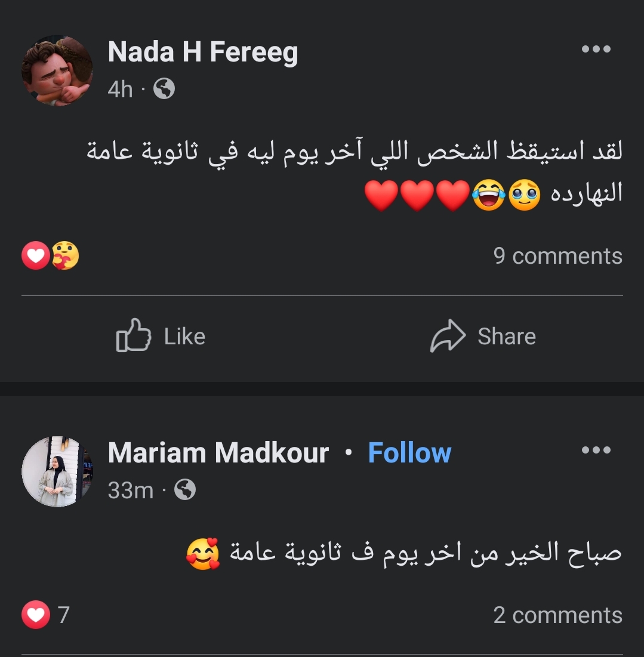Open three-dot menu on Nada's post
The width and height of the screenshot is (644, 657).
click(596, 50)
